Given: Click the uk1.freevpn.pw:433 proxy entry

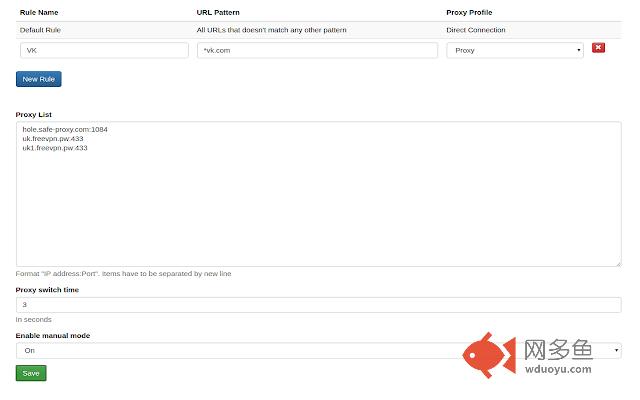Looking at the screenshot, I should click(x=55, y=148).
